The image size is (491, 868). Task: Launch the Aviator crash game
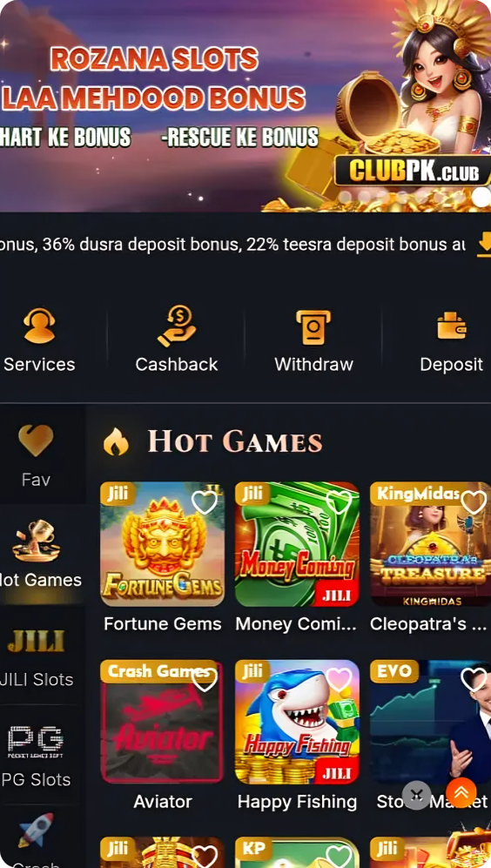[162, 722]
